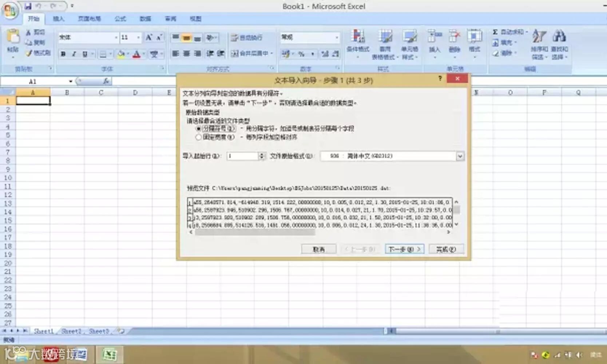Switch to the Page Layout (页面布局) tab
607x364 pixels.
click(x=90, y=19)
